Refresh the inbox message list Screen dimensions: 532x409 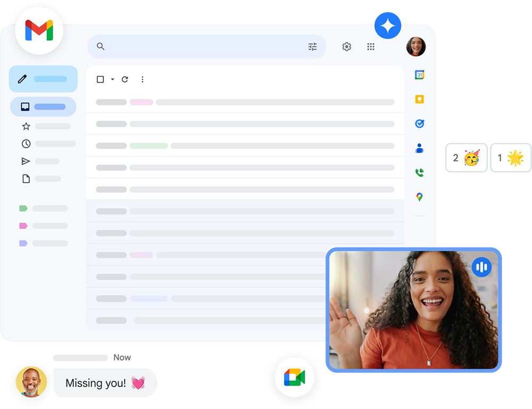[125, 79]
